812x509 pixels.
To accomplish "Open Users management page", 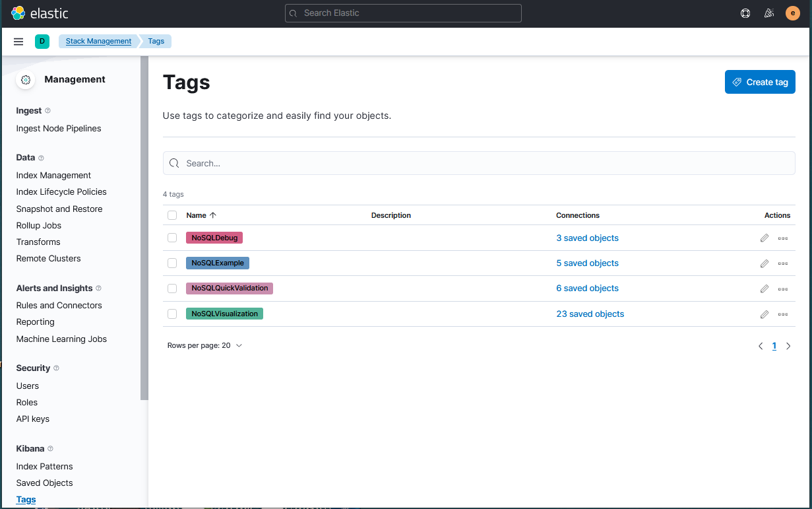I will pyautogui.click(x=28, y=386).
